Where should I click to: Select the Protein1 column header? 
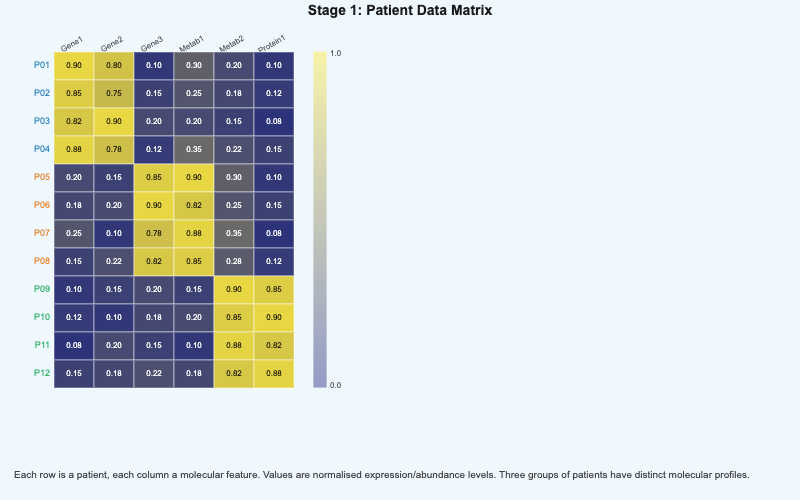[270, 43]
